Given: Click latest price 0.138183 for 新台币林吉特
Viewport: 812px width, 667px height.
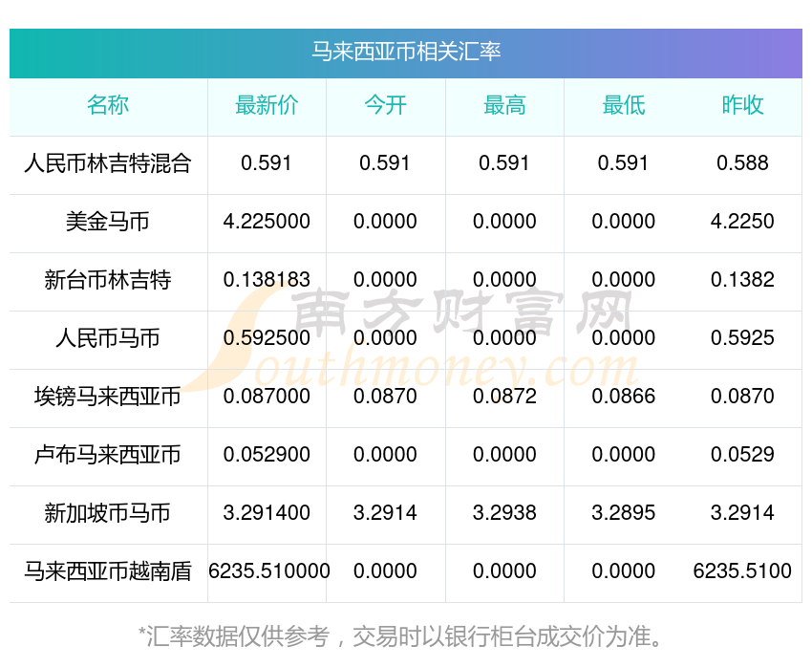Looking at the screenshot, I should coord(267,280).
